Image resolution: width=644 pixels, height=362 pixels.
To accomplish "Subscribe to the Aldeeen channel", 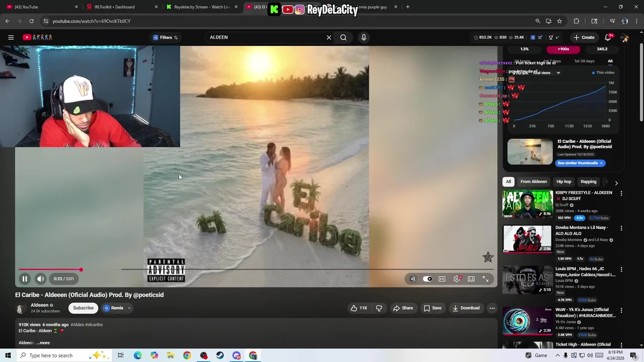I will tap(83, 308).
